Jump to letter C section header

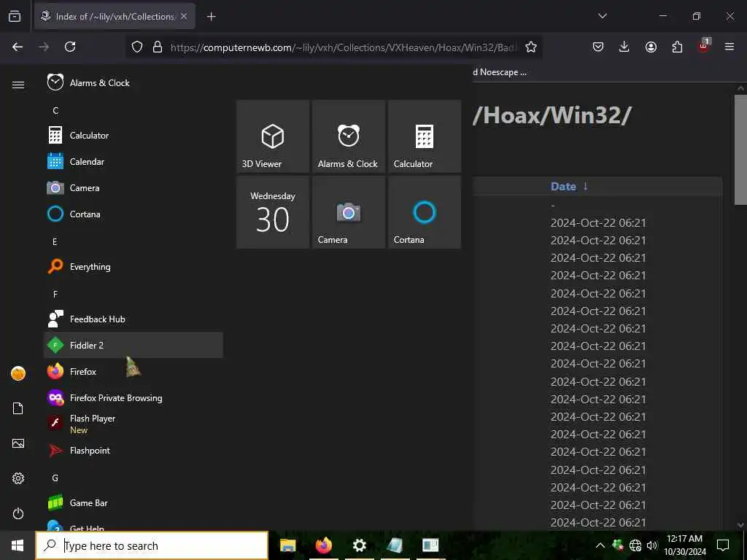pos(55,111)
